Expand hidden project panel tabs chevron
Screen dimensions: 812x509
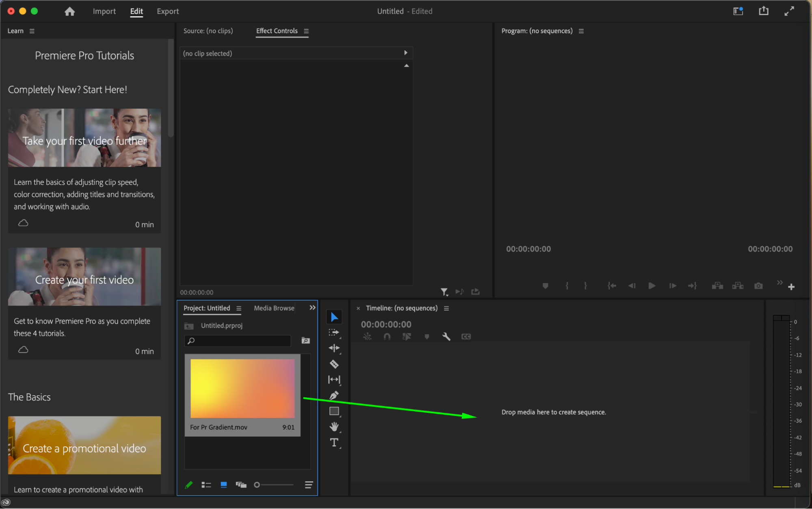coord(312,308)
